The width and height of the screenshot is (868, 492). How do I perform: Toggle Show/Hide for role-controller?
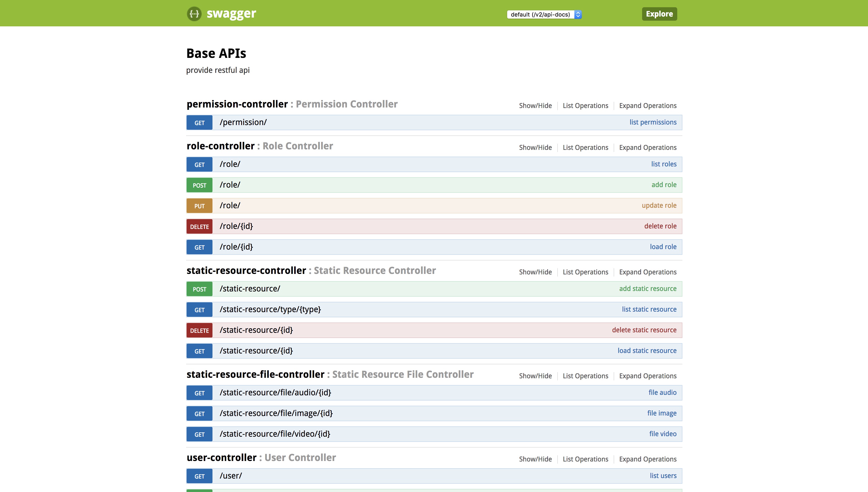(x=535, y=148)
